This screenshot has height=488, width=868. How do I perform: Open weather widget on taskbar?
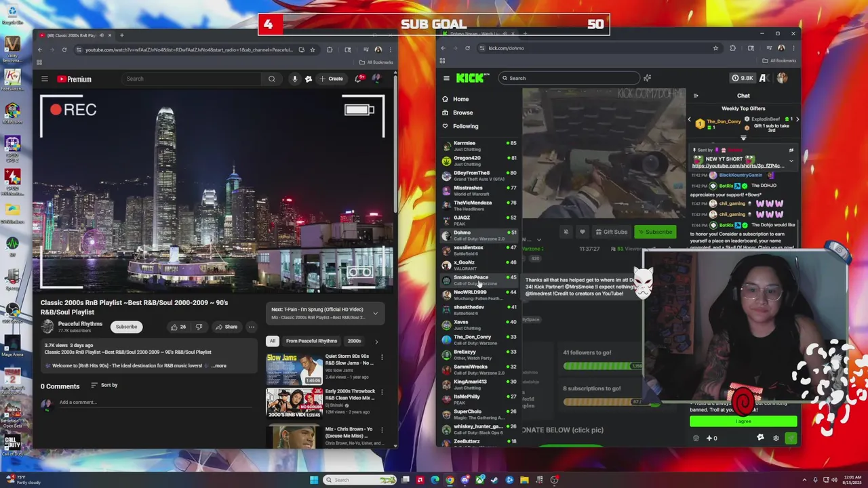pyautogui.click(x=23, y=480)
